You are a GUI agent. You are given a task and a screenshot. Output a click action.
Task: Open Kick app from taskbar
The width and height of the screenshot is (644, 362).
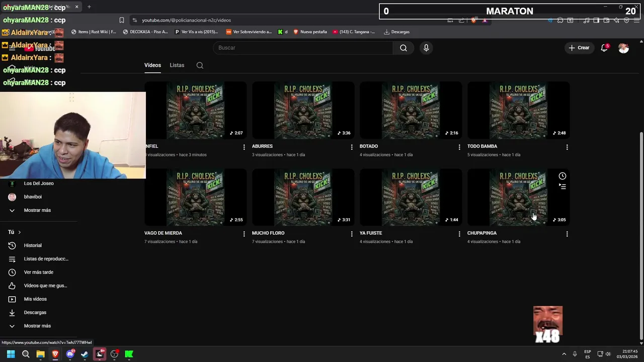129,354
